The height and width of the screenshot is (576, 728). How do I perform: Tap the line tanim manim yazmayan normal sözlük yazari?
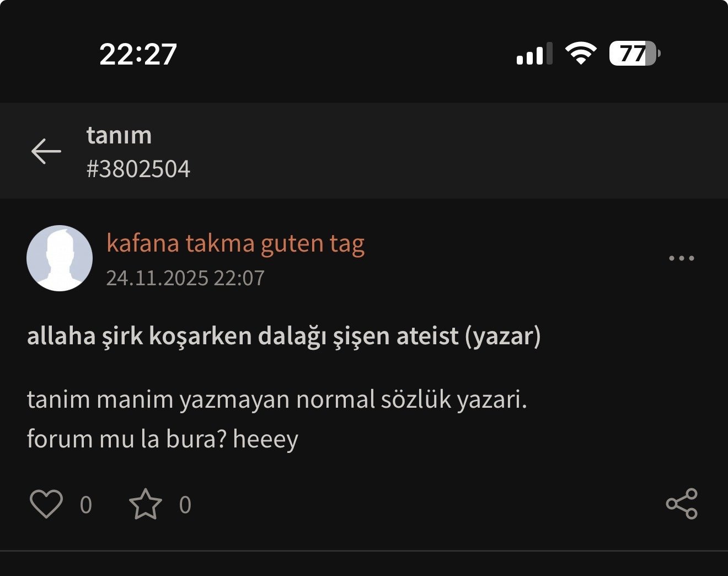(277, 399)
